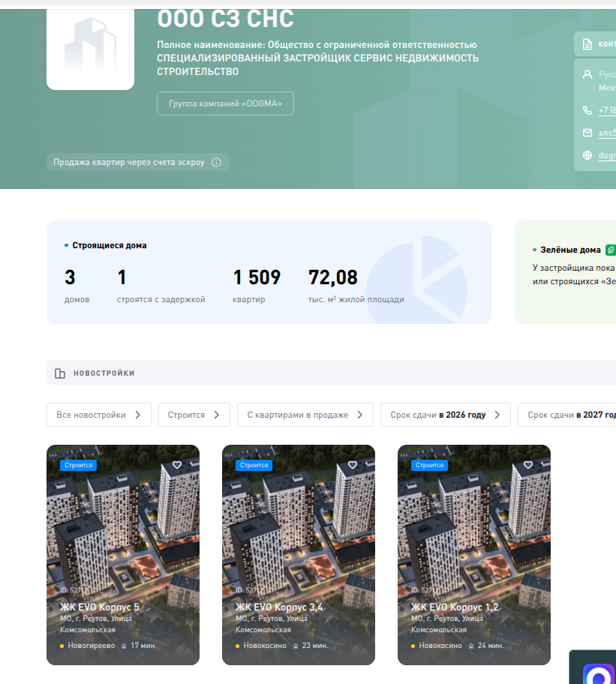Click the green leaf icon near Зелёные дома
Screen dimensions: 616x684
(611, 250)
